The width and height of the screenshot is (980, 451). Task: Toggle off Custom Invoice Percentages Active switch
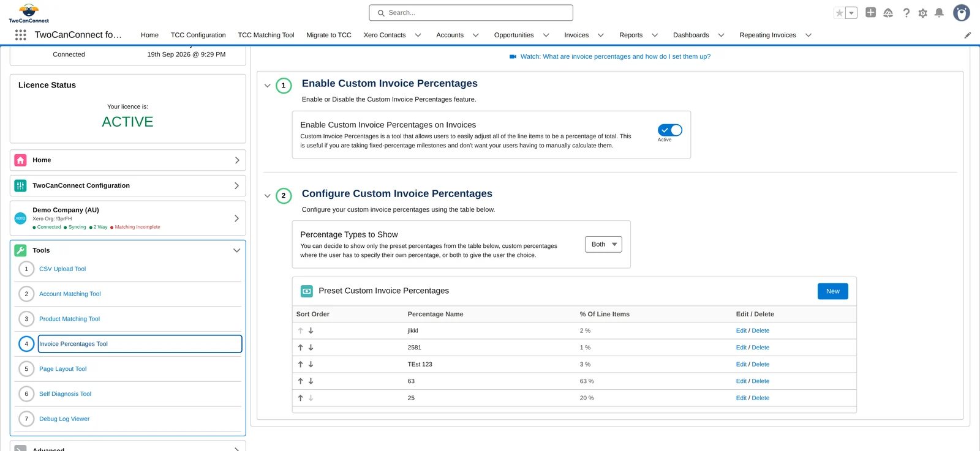pos(669,130)
